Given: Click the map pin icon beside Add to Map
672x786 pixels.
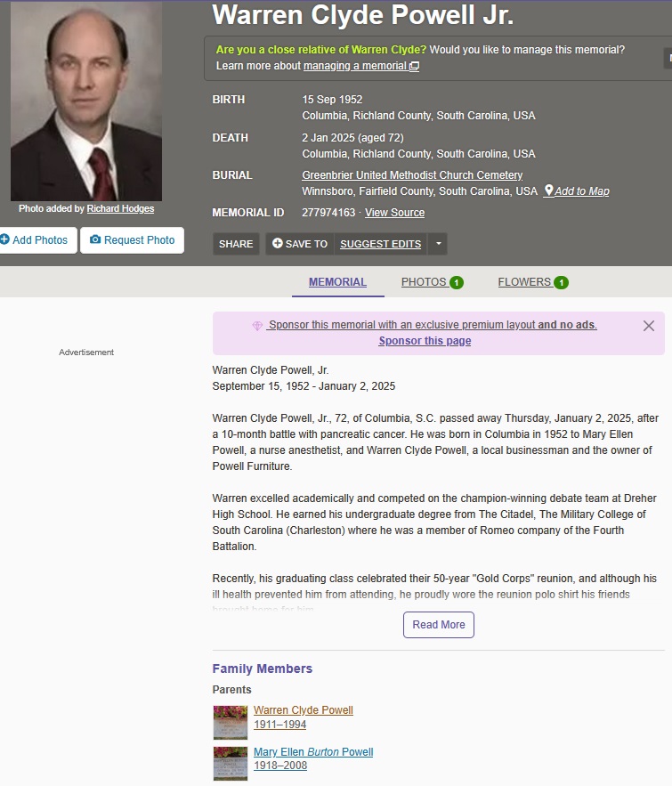Looking at the screenshot, I should coord(548,190).
